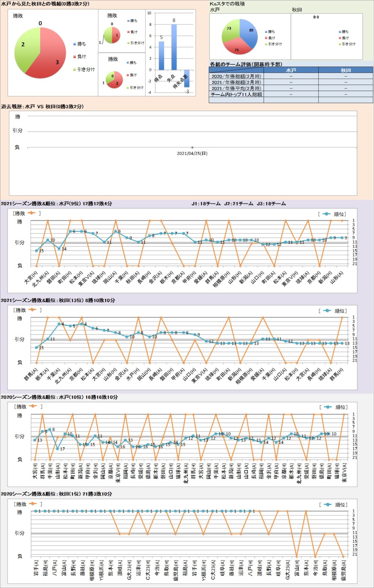Select the 2020/年俸総額(2月時) table row label
The image size is (374, 588).
tap(236, 76)
